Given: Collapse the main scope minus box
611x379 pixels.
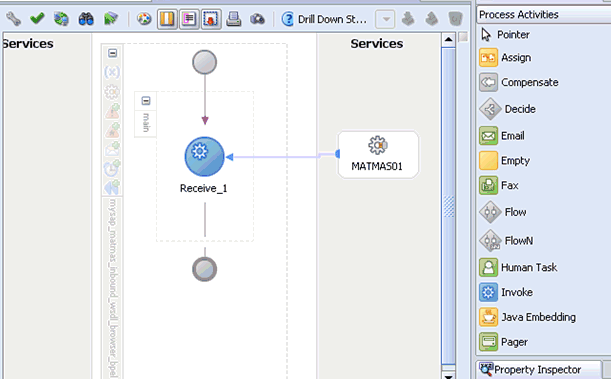Looking at the screenshot, I should (146, 101).
